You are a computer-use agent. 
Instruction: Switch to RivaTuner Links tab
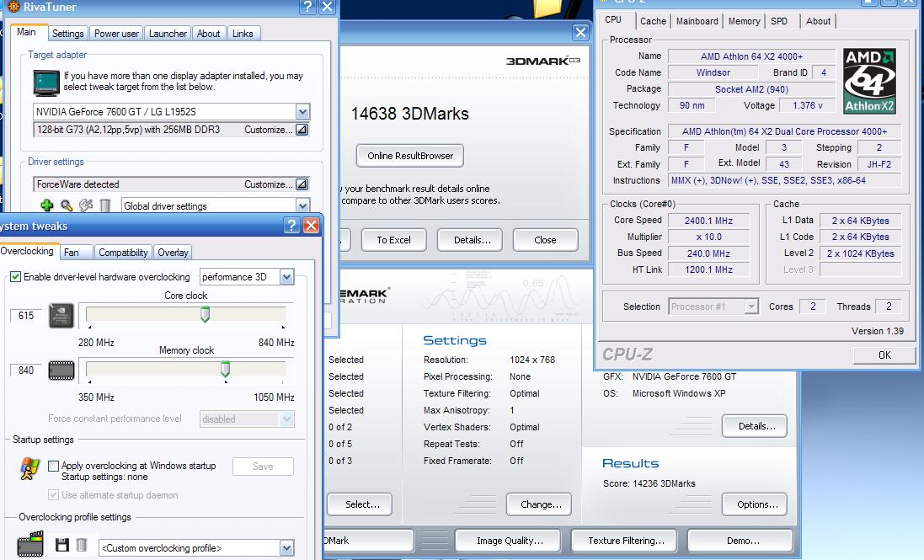(243, 34)
